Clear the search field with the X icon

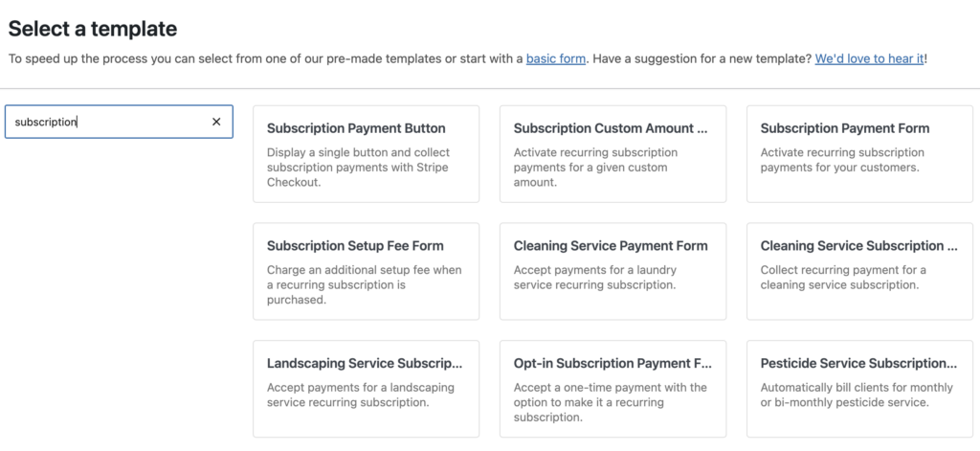[216, 122]
